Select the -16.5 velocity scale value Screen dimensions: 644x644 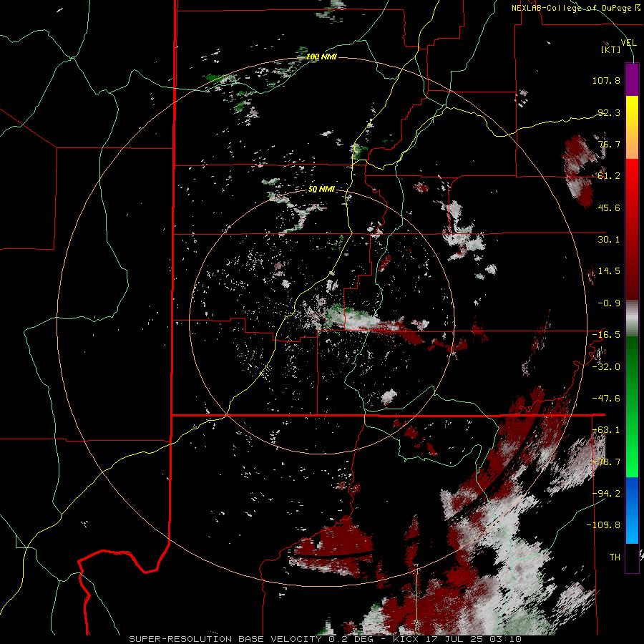pos(606,334)
